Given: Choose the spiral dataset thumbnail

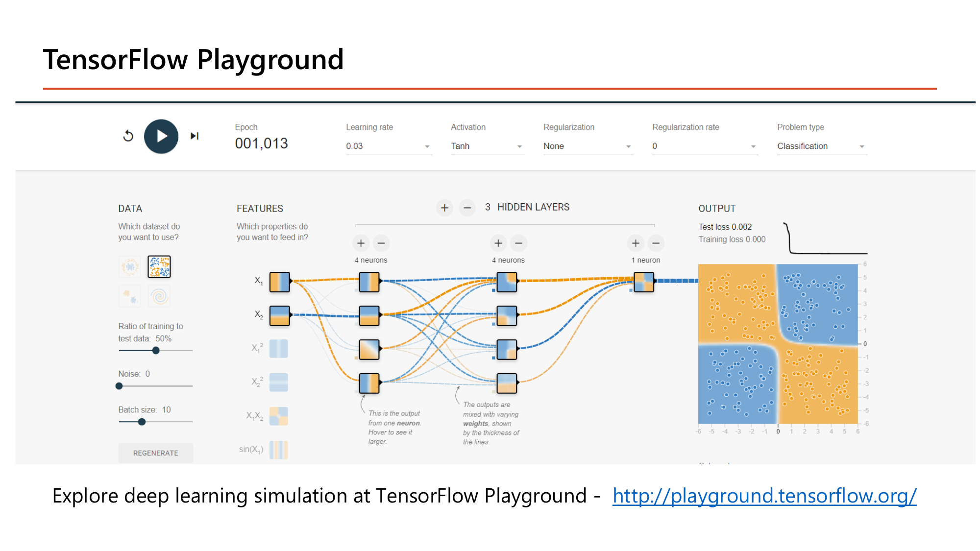Looking at the screenshot, I should point(159,296).
